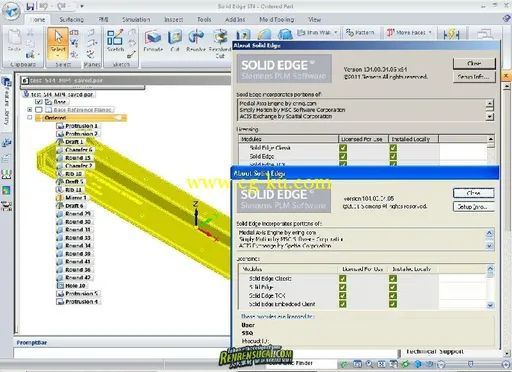Switch to the Home ribbon tab
Screen dimensions: 512x372
pos(37,20)
